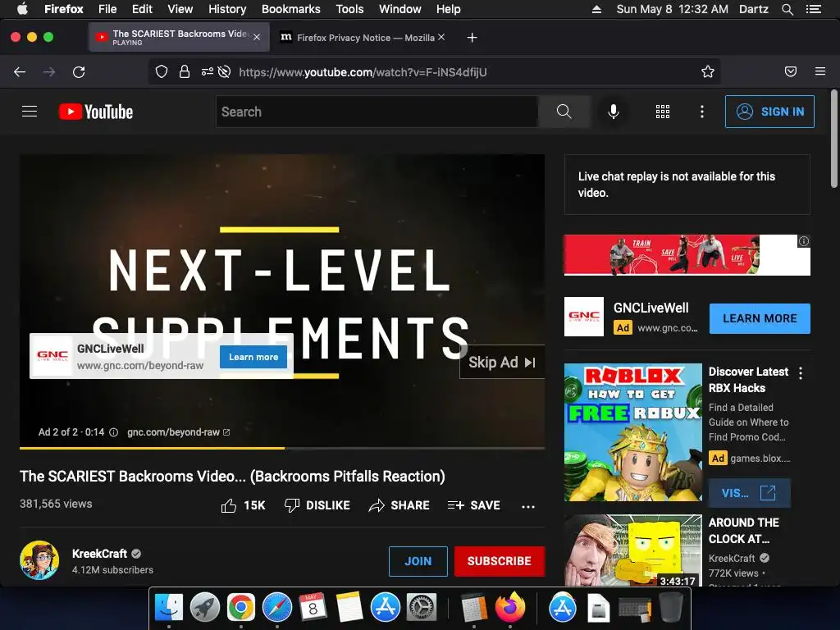840x630 pixels.
Task: Click the SHARE arrow button
Action: 399,505
